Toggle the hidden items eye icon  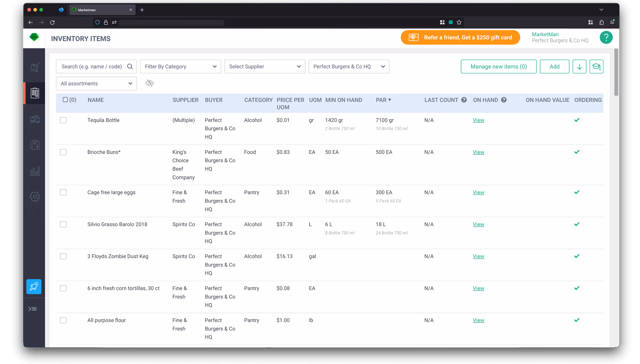149,83
